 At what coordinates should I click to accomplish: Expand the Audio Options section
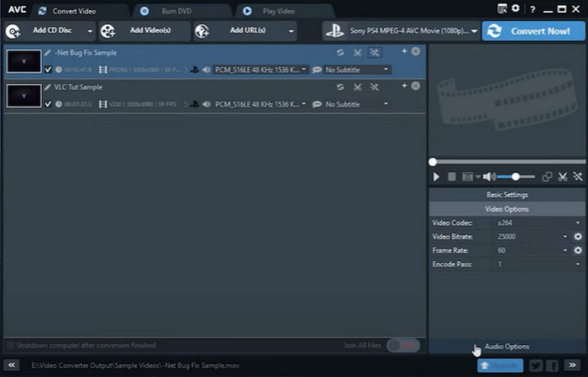(x=507, y=347)
